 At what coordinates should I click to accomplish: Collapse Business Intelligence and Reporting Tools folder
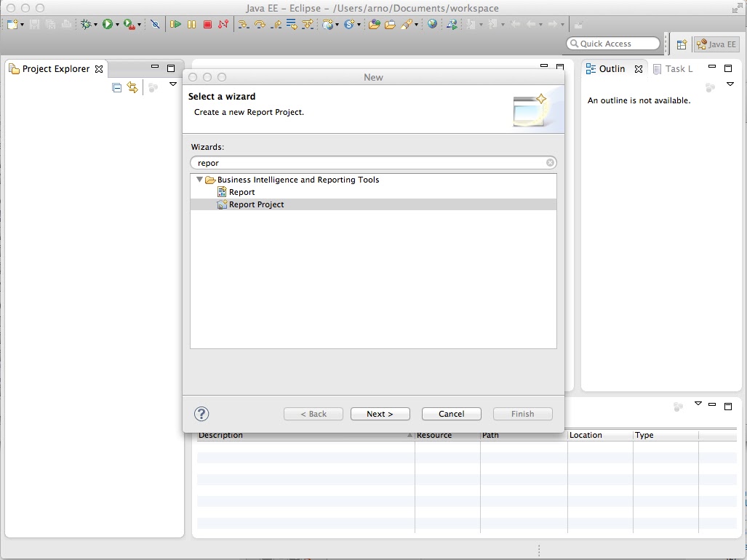pyautogui.click(x=199, y=180)
